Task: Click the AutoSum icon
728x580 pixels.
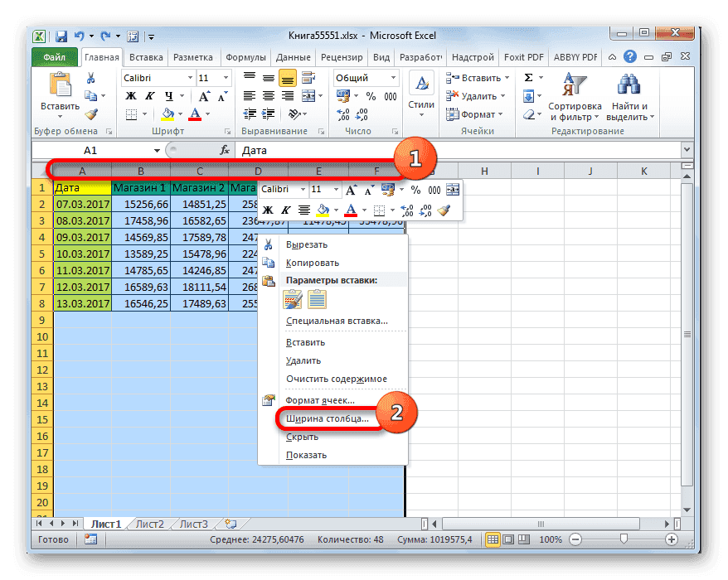Action: tap(528, 77)
